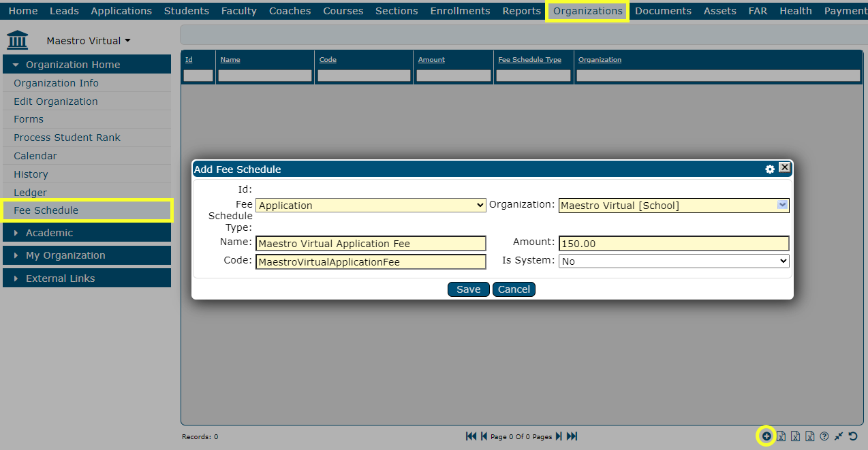Open dialog settings gear icon
The height and width of the screenshot is (450, 868).
tap(770, 169)
